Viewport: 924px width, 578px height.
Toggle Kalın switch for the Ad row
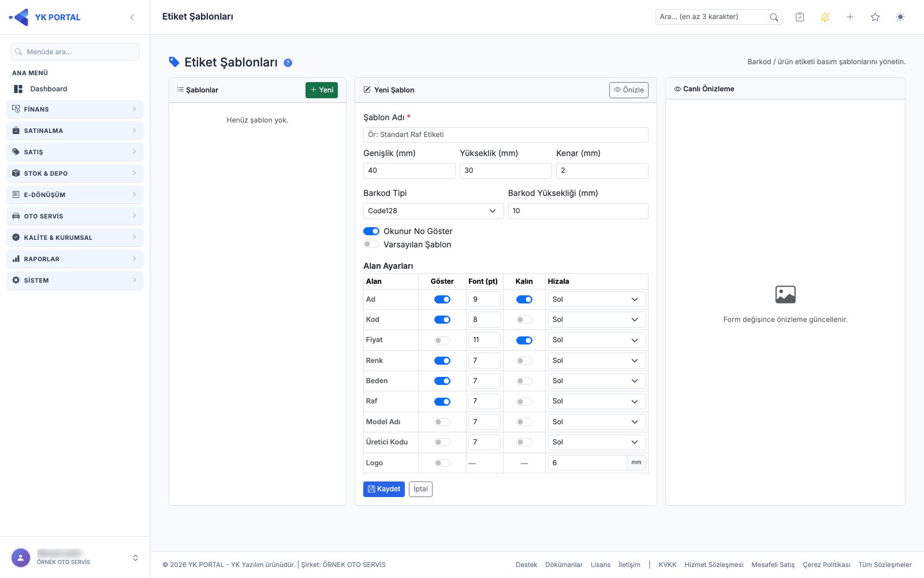(x=524, y=299)
